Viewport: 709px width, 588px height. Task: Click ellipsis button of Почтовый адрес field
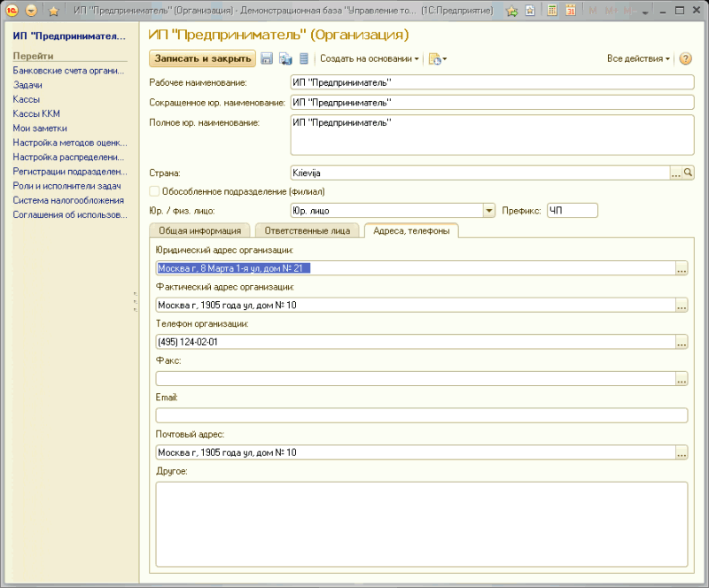(x=682, y=453)
